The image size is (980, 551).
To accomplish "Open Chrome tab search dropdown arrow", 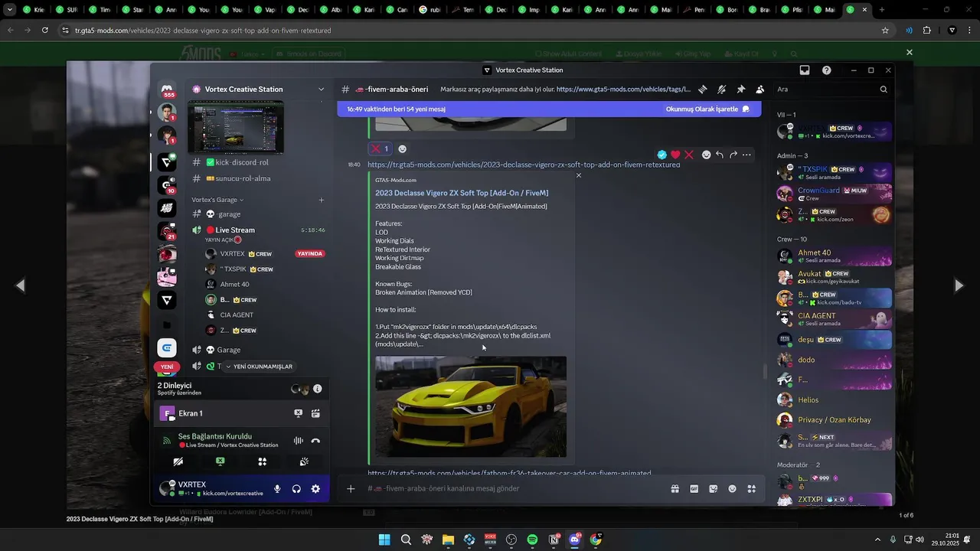I will [x=10, y=10].
